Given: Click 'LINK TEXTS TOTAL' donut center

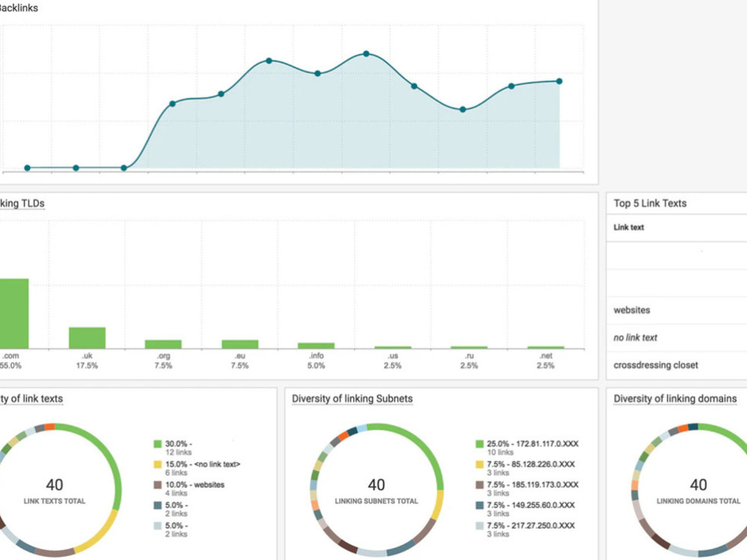Looking at the screenshot, I should pos(55,501).
